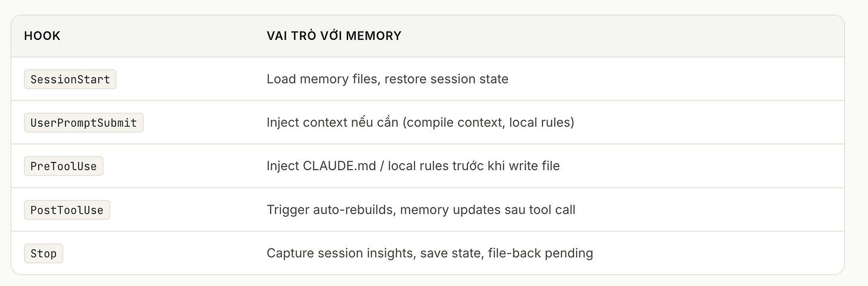Select the UserPromptSubmit code tag
The height and width of the screenshot is (286, 868).
pos(84,123)
